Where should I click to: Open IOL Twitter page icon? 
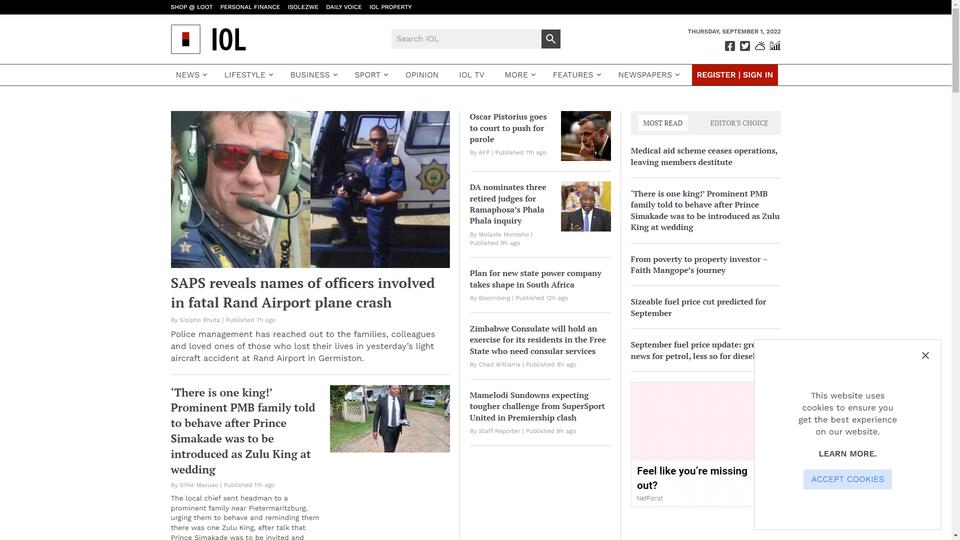(744, 46)
